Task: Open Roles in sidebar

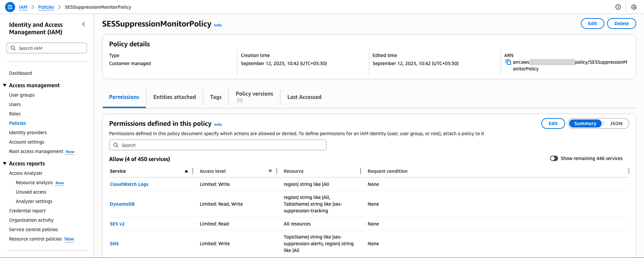Action: [x=15, y=114]
